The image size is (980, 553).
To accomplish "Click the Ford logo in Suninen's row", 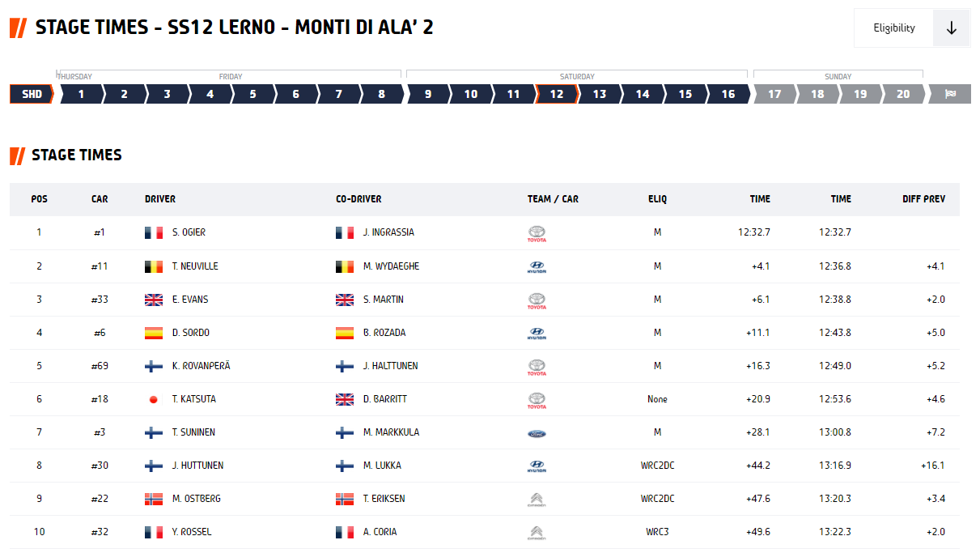I will (537, 432).
